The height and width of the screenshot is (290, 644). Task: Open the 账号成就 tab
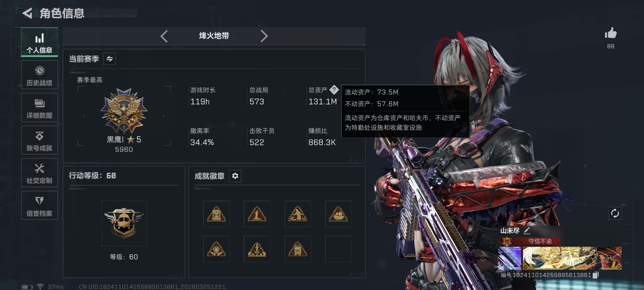click(39, 140)
